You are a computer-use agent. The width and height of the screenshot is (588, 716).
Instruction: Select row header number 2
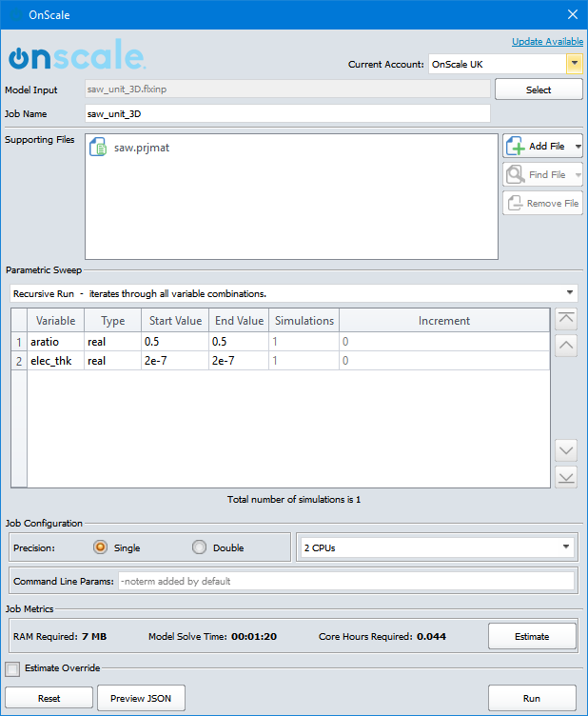pyautogui.click(x=19, y=361)
